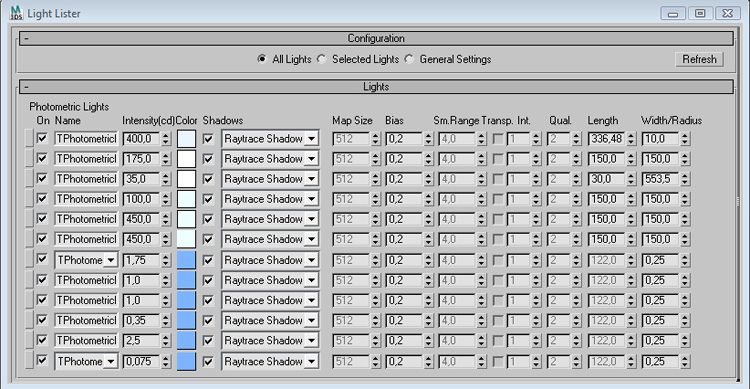Open the color swatch of the 400,0 light
The image size is (750, 389).
pyautogui.click(x=187, y=139)
